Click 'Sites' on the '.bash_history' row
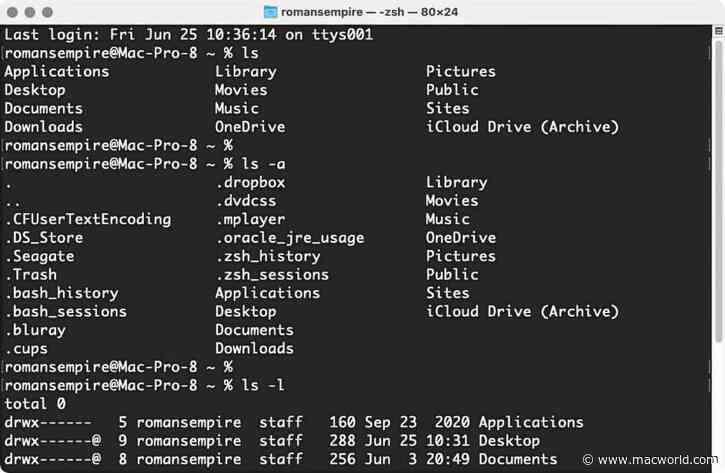 tap(448, 293)
